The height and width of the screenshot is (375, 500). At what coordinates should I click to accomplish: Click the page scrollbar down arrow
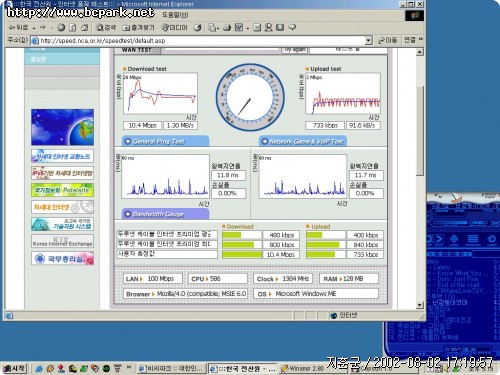coord(420,305)
